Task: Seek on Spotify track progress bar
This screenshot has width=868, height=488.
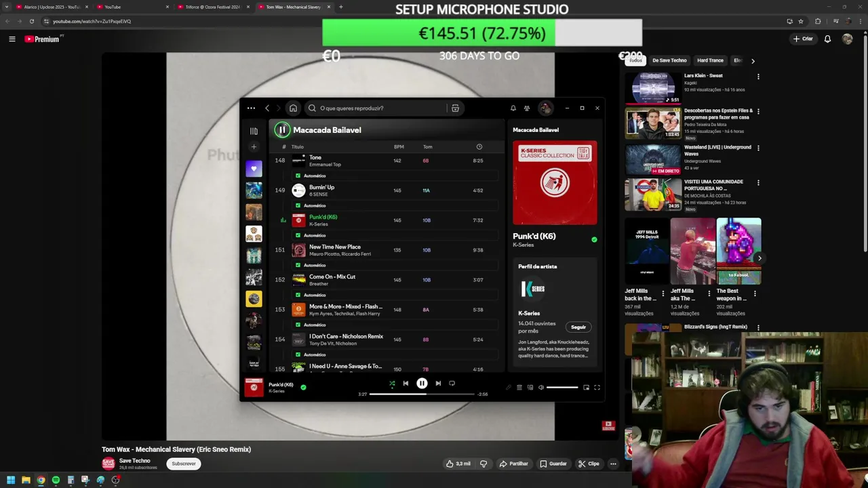Action: 422,394
